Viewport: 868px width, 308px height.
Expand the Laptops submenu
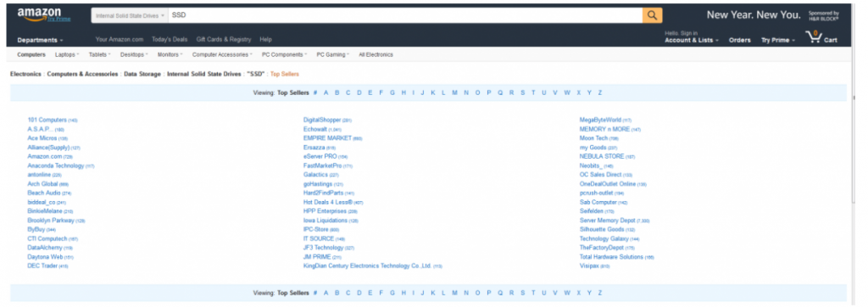(x=67, y=54)
